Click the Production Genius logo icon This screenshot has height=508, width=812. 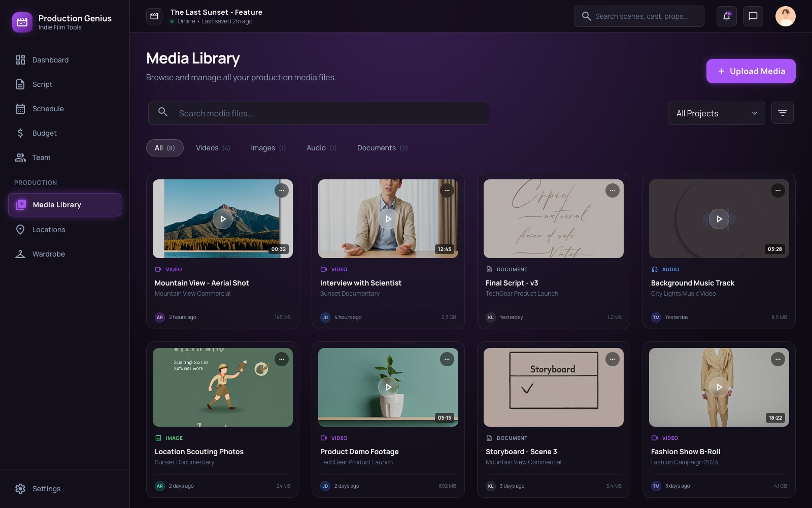(22, 22)
